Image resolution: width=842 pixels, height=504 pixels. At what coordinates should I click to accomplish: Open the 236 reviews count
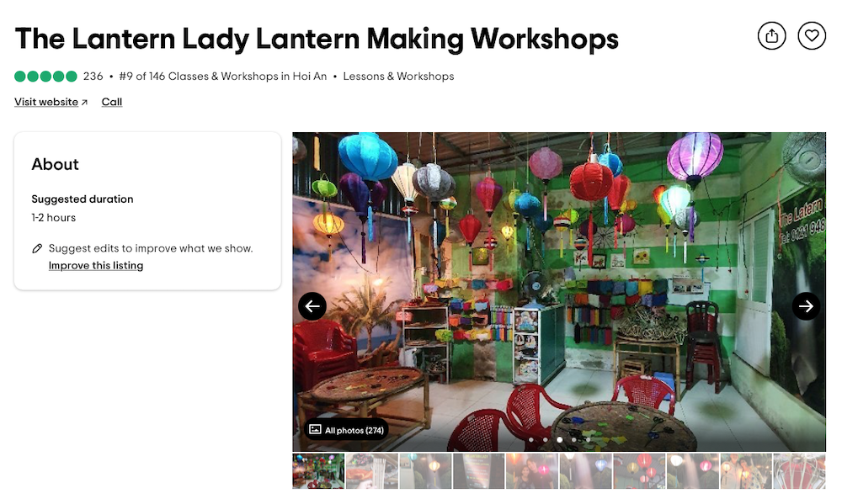point(93,77)
